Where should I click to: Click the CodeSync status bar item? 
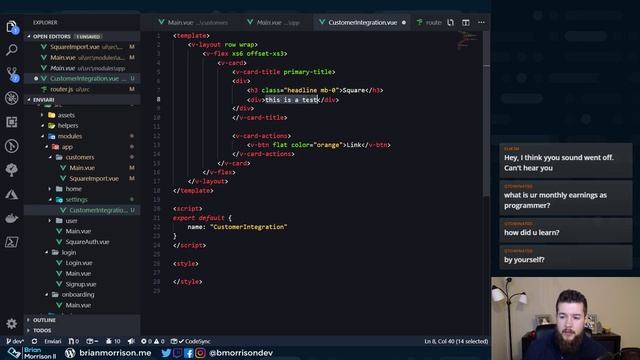tap(191, 341)
